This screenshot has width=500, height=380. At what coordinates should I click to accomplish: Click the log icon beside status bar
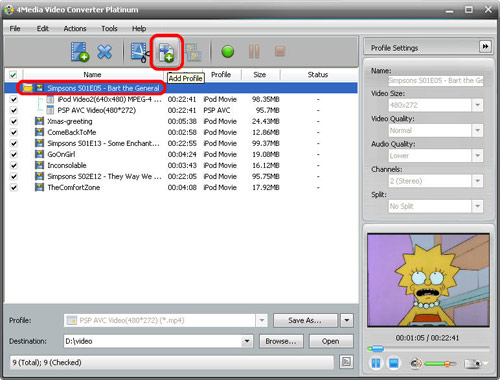click(x=346, y=362)
